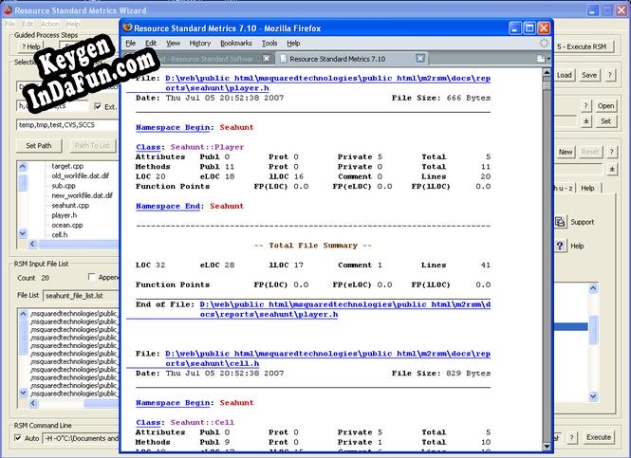The height and width of the screenshot is (458, 631).
Task: Click the New button in wizard
Action: 565,152
